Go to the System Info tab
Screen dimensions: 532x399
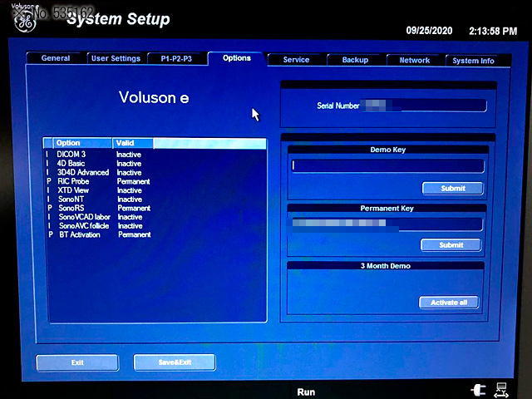pyautogui.click(x=473, y=61)
